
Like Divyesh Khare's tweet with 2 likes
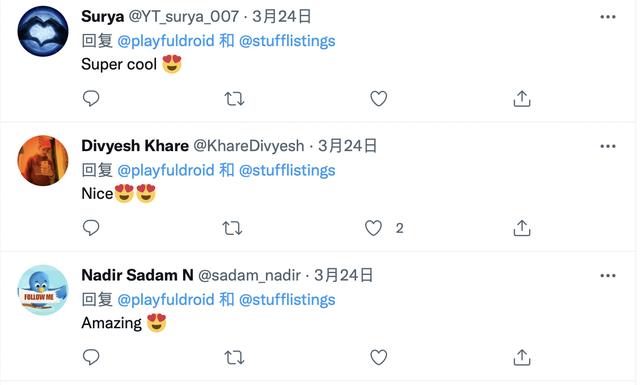click(x=373, y=228)
